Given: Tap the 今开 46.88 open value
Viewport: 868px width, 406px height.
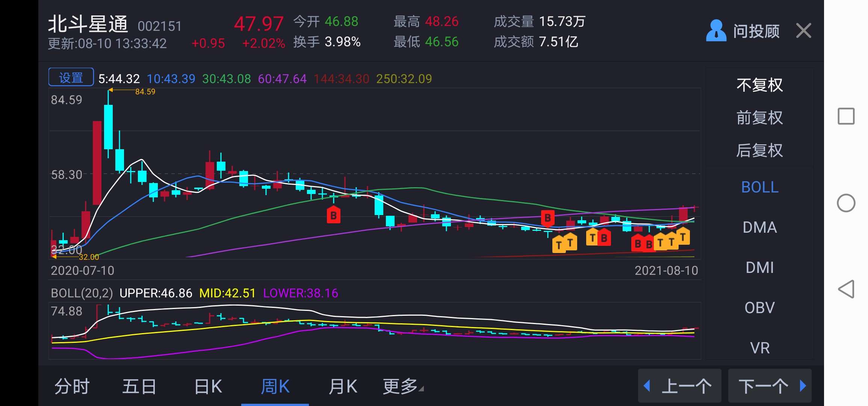Looking at the screenshot, I should pyautogui.click(x=326, y=22).
